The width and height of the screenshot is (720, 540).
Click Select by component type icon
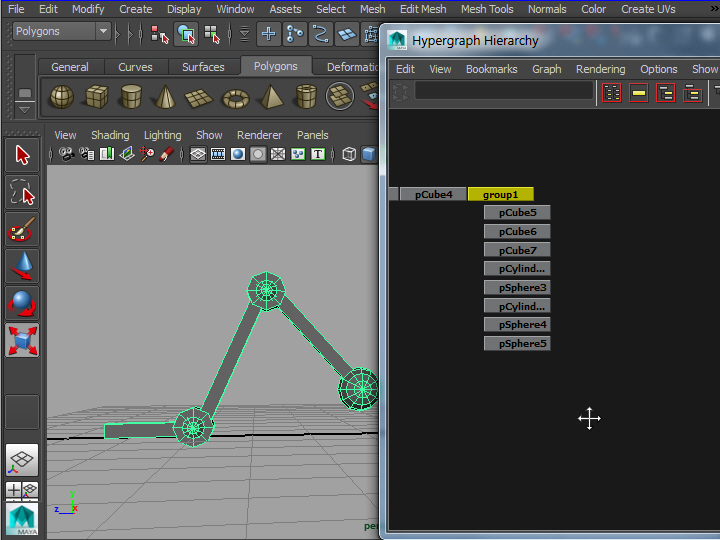pyautogui.click(x=212, y=34)
